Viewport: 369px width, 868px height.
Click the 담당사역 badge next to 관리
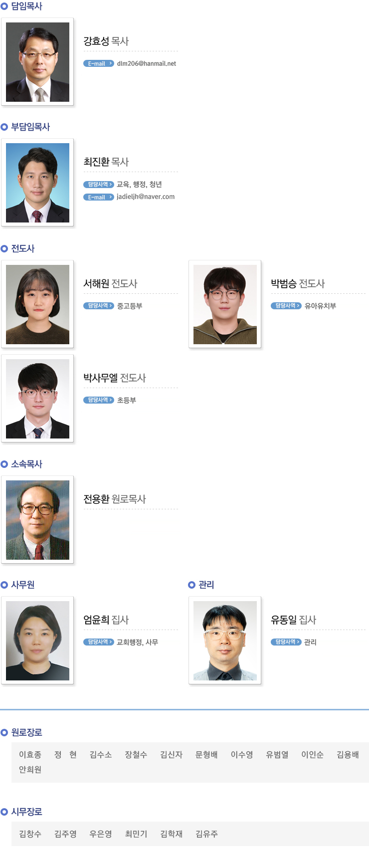[x=286, y=642]
